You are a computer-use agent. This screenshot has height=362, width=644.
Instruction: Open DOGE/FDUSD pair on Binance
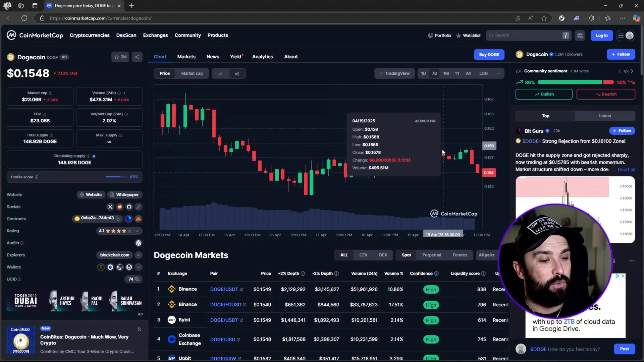click(228, 305)
